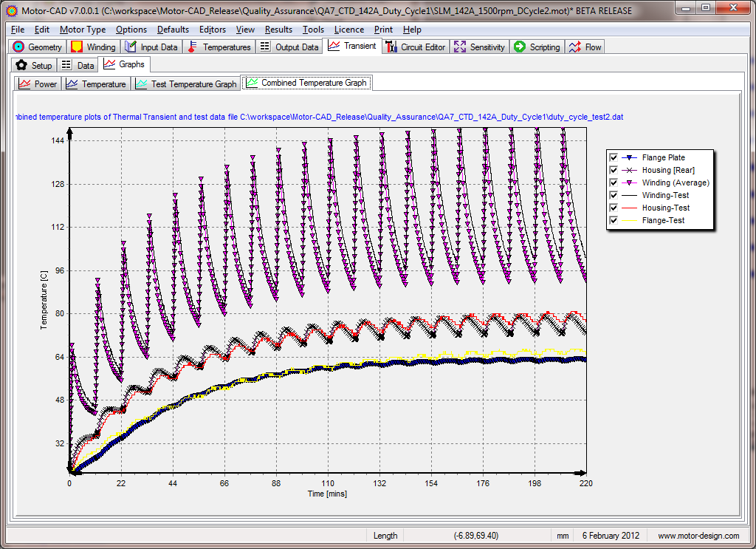Click the Scripting green arrow icon
The height and width of the screenshot is (549, 756).
click(x=520, y=47)
